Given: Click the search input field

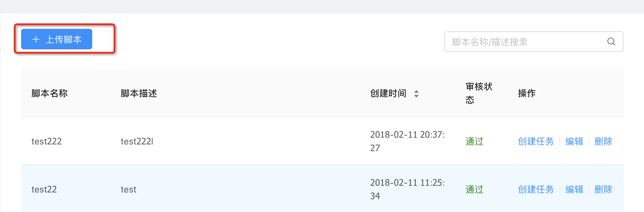Looking at the screenshot, I should click(x=512, y=41).
